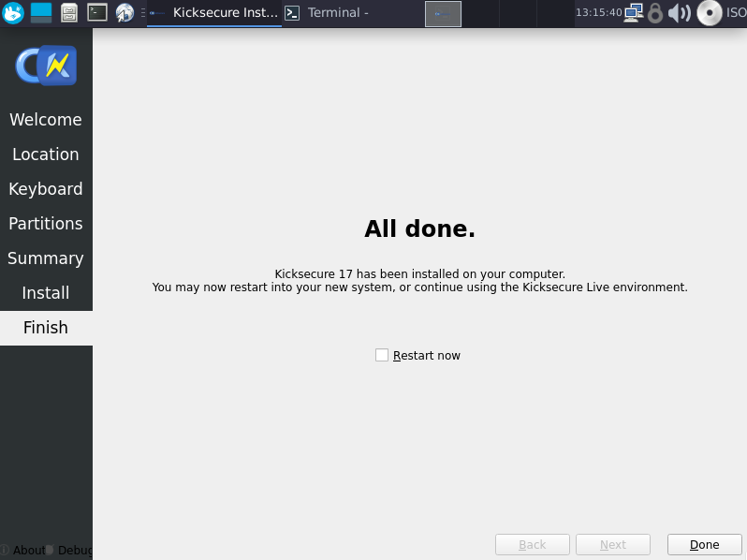Click the network connections tray icon
This screenshot has height=560, width=747.
point(634,13)
